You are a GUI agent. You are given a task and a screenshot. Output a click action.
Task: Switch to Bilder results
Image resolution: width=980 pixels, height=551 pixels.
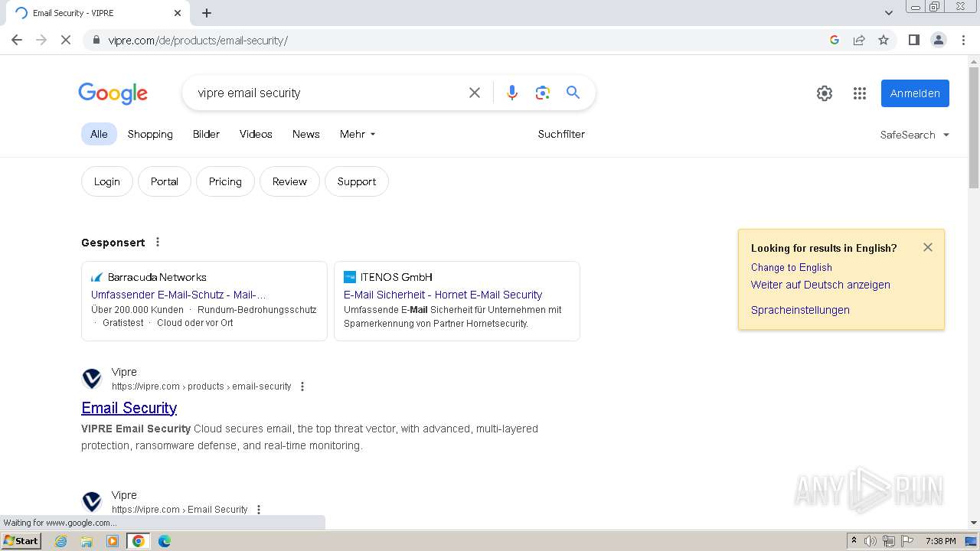pos(206,134)
